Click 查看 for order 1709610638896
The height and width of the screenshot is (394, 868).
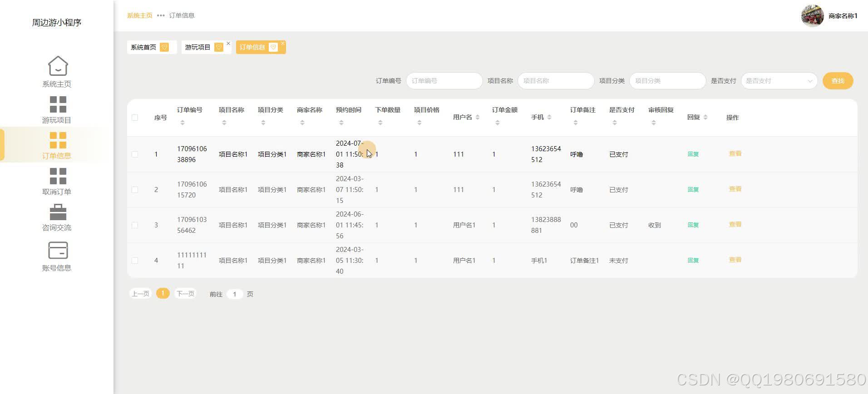coord(735,153)
